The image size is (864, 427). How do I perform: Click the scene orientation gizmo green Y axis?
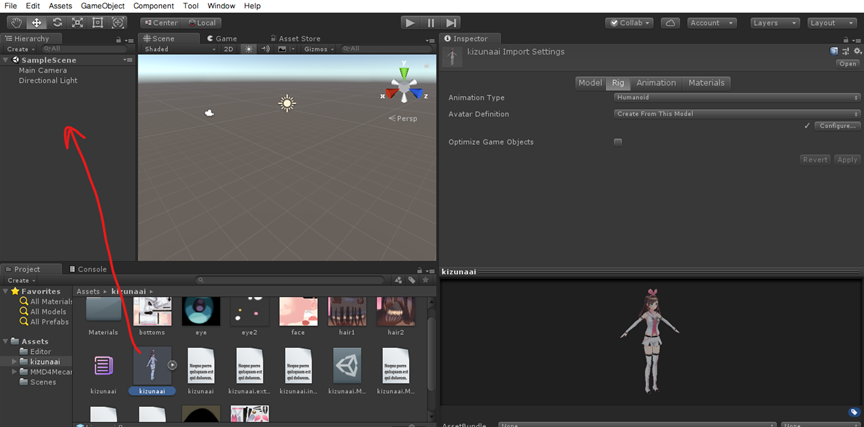click(404, 72)
